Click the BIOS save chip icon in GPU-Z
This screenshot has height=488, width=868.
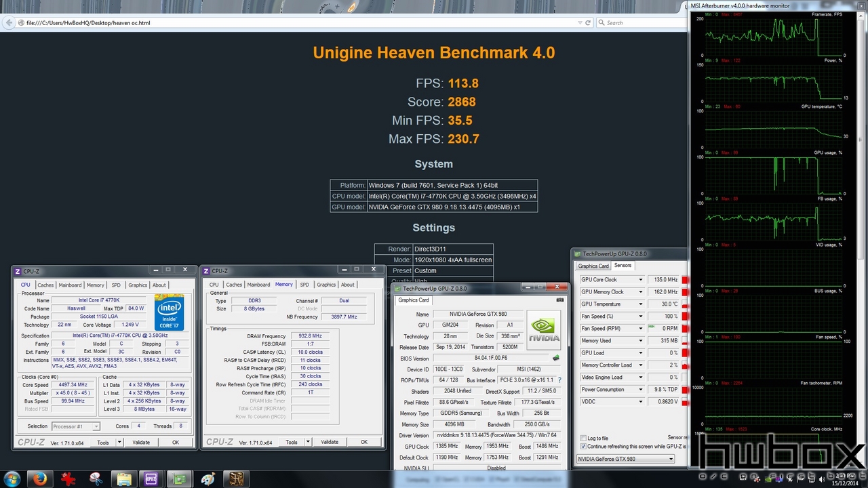[556, 358]
